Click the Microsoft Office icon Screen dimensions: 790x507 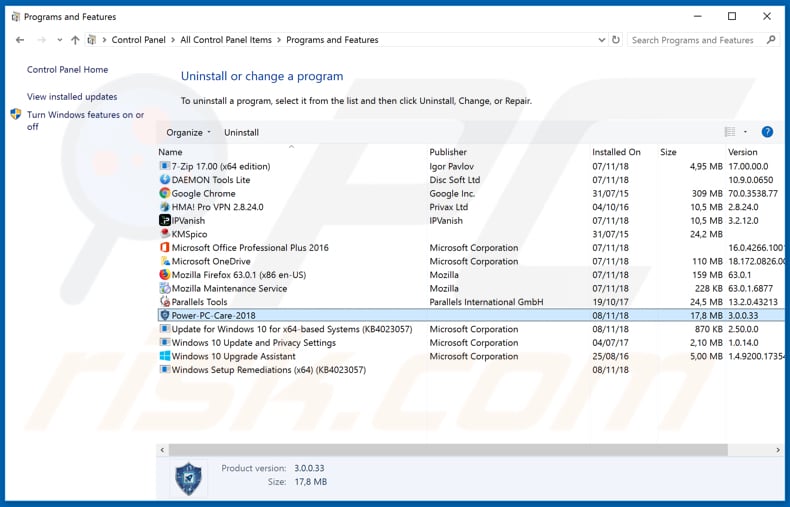point(164,247)
